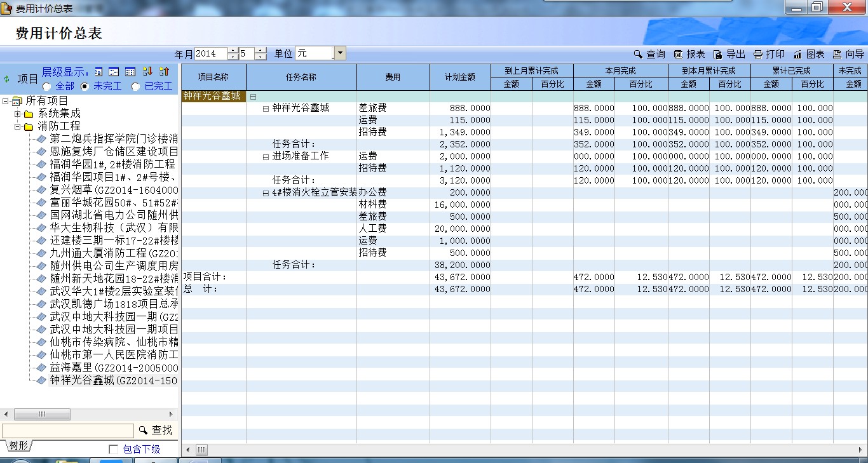Collapse the 进场准备工作 task group
Screen dimensions: 868x463
266,157
